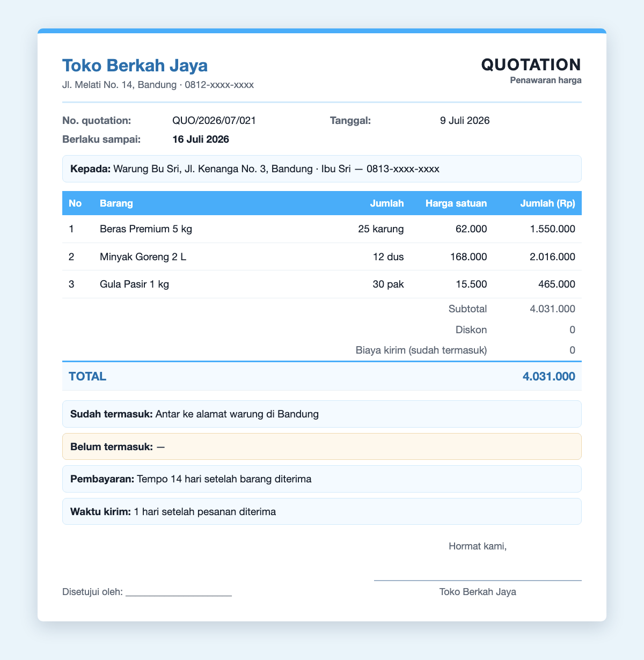Click the No column header

75,203
